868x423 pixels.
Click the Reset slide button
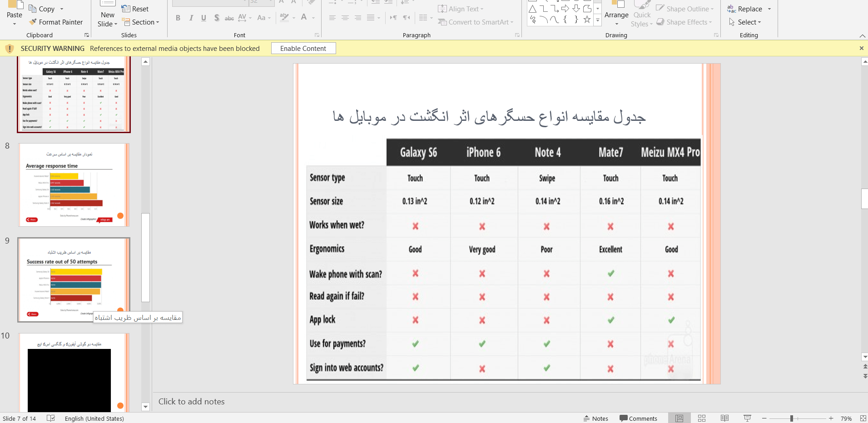[x=135, y=9]
